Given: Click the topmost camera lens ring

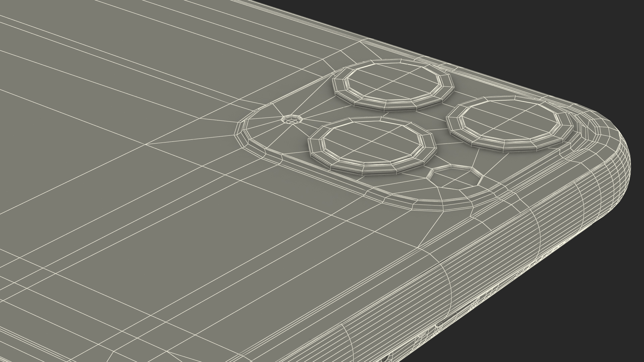Looking at the screenshot, I should [x=393, y=85].
